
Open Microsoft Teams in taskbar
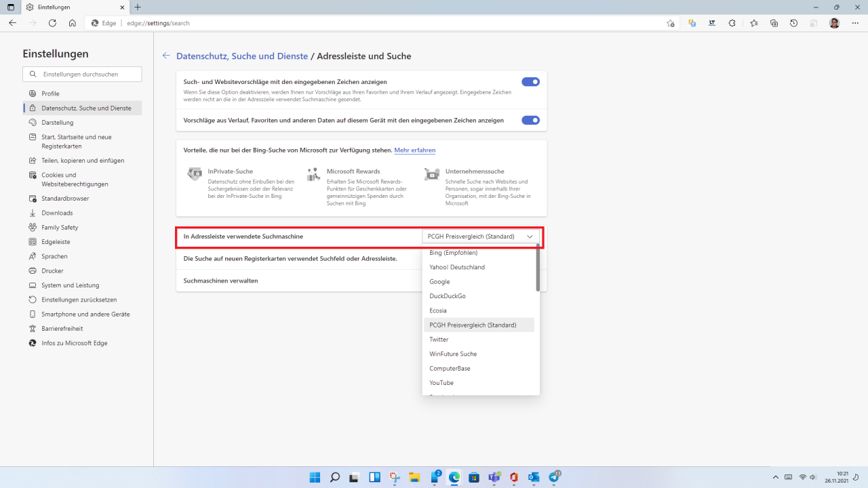(x=494, y=477)
